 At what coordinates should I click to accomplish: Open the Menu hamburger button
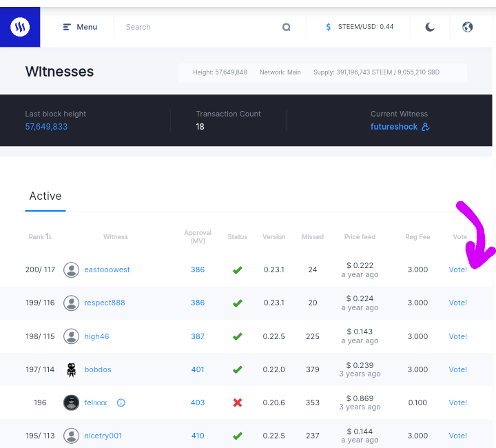pyautogui.click(x=80, y=27)
